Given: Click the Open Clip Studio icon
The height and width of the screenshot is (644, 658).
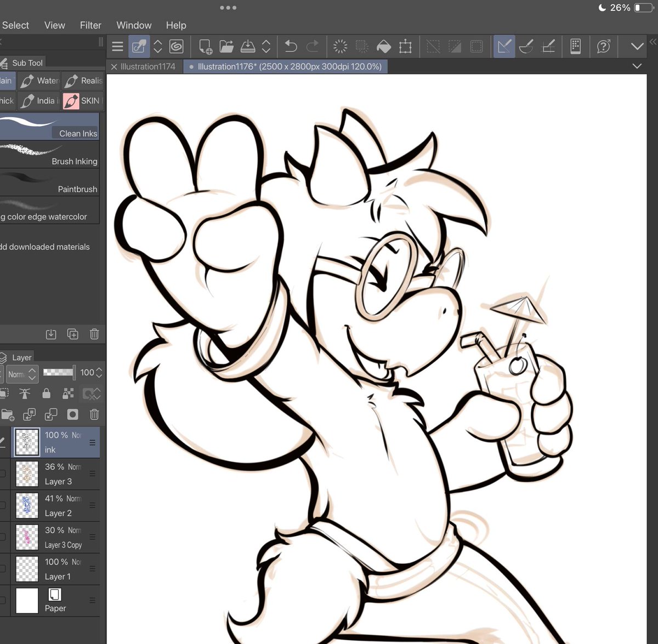Looking at the screenshot, I should point(139,47).
